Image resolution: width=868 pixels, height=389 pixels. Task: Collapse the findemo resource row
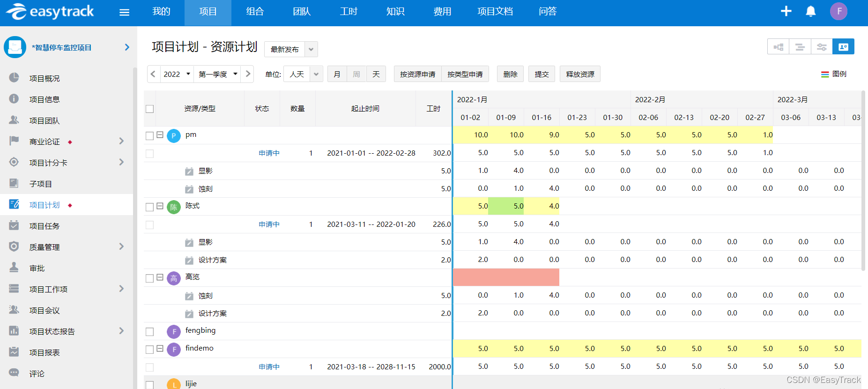(x=160, y=349)
